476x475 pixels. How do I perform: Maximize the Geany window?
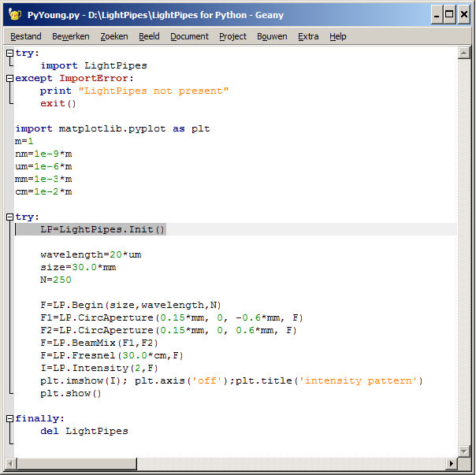point(449,14)
